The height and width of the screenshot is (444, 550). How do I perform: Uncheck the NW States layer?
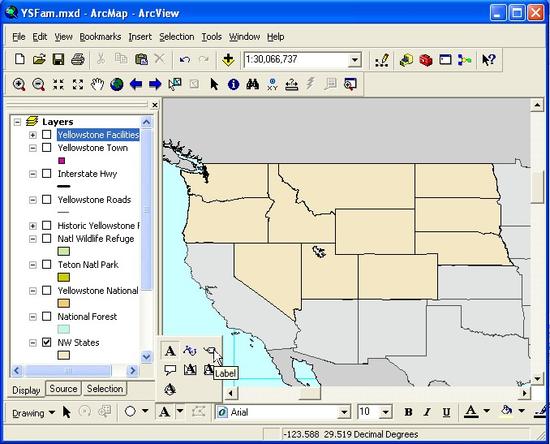47,342
